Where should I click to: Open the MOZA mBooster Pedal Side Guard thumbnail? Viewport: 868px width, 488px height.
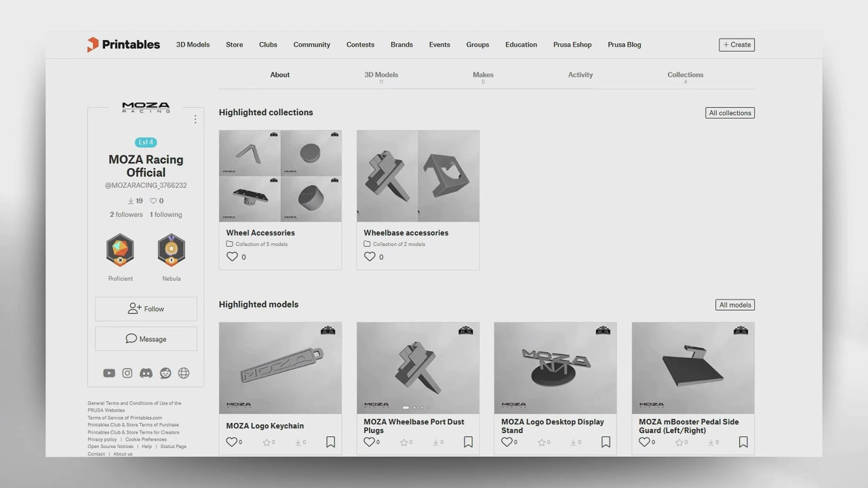point(692,367)
